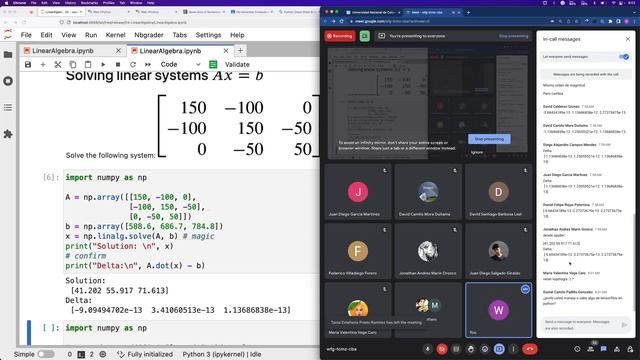This screenshot has height=360, width=640.
Task: Cut selected cell with scissors icon
Action: pyautogui.click(x=58, y=64)
